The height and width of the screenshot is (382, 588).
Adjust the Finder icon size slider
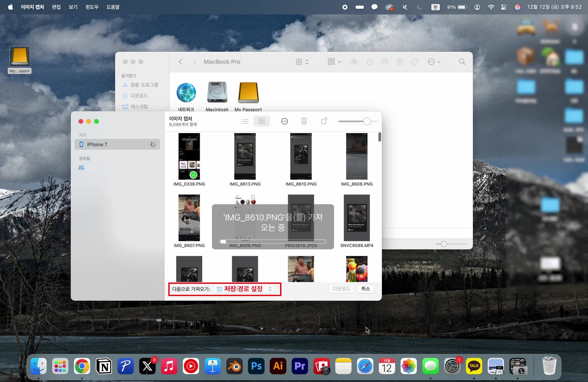pyautogui.click(x=444, y=244)
